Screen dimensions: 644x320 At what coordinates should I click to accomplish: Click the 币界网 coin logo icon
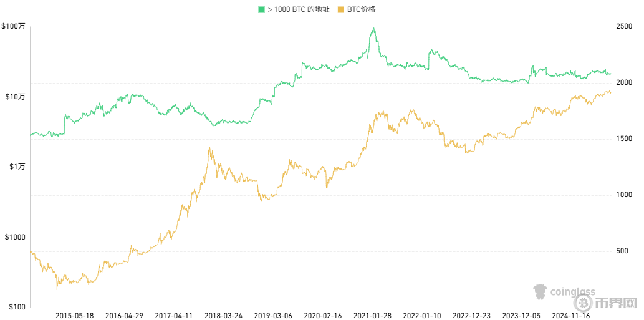click(584, 304)
